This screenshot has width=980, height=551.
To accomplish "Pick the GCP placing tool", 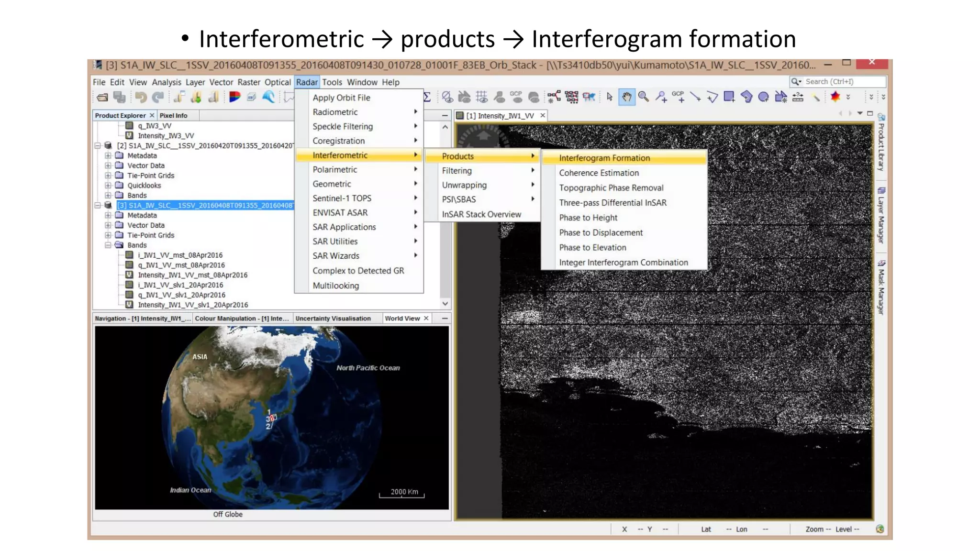I will [678, 97].
